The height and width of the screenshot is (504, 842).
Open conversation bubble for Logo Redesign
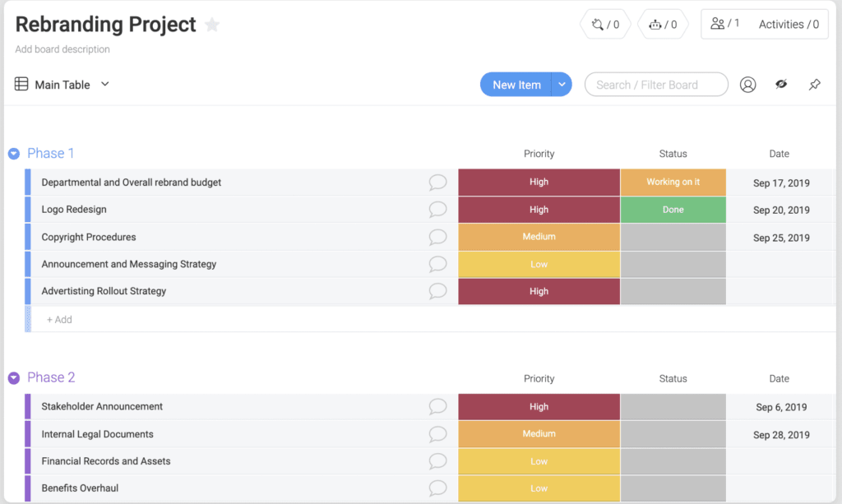click(437, 210)
